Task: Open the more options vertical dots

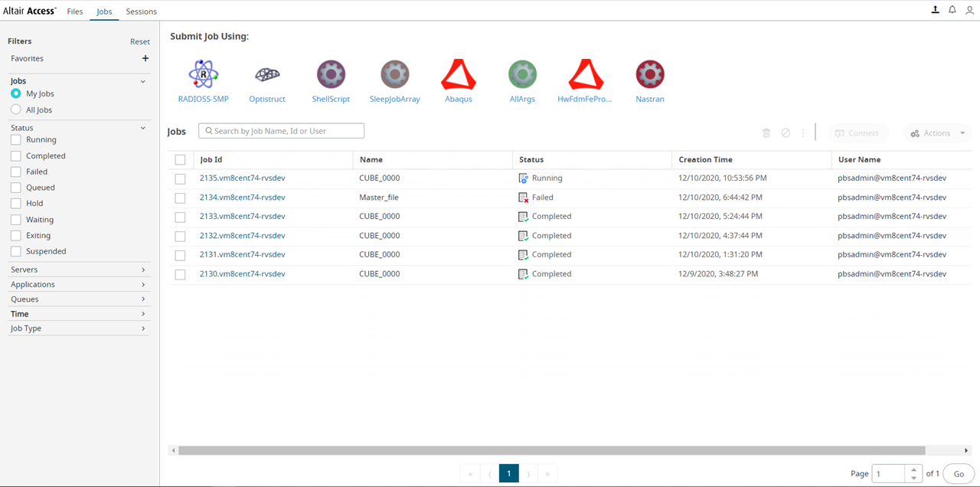Action: (803, 133)
